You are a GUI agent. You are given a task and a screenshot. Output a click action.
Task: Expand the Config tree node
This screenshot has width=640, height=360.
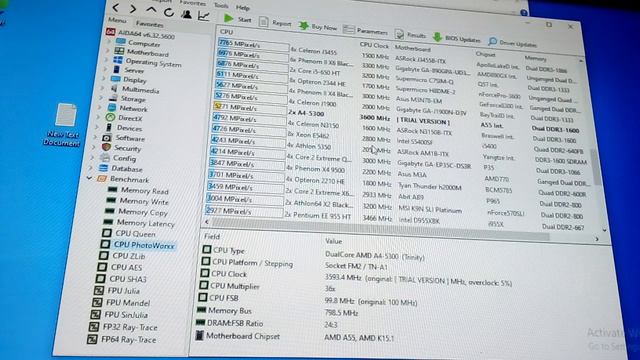click(x=93, y=157)
